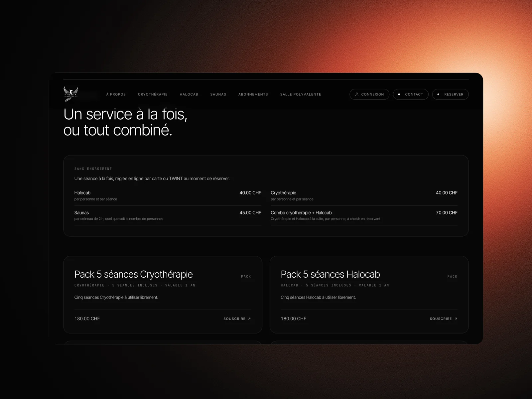The height and width of the screenshot is (399, 532).
Task: Click the 'Un service à la fois' heading
Action: [x=125, y=122]
